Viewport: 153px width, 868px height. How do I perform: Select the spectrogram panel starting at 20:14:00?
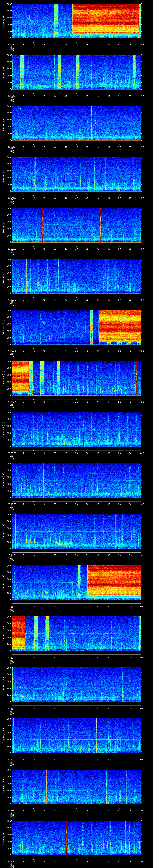tap(77, 685)
